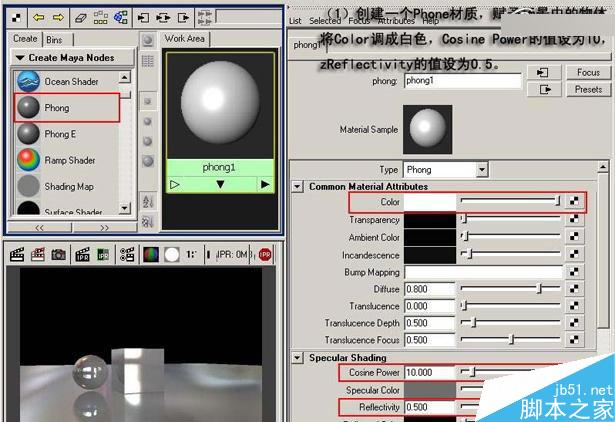Open the Ambient Color checker map button
This screenshot has width=615, height=422.
[x=574, y=236]
